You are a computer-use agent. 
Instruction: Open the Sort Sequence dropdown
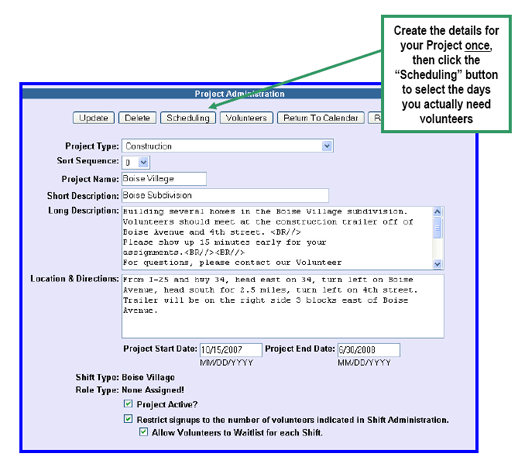click(x=136, y=162)
